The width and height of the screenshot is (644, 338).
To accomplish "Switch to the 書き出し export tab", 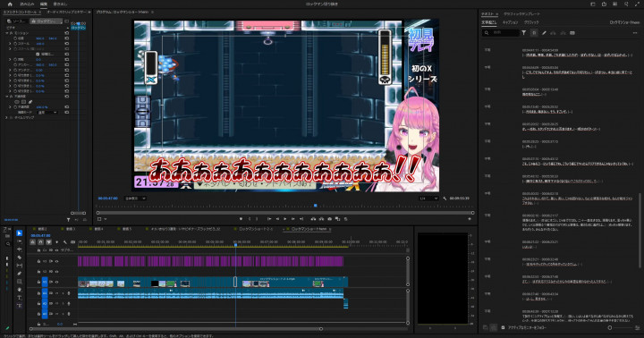I will (60, 4).
